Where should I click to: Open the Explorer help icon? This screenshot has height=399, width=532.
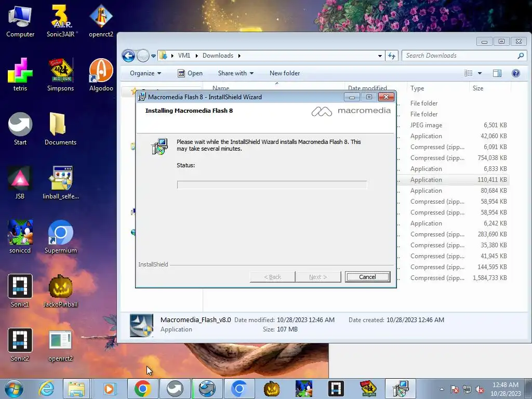point(516,73)
